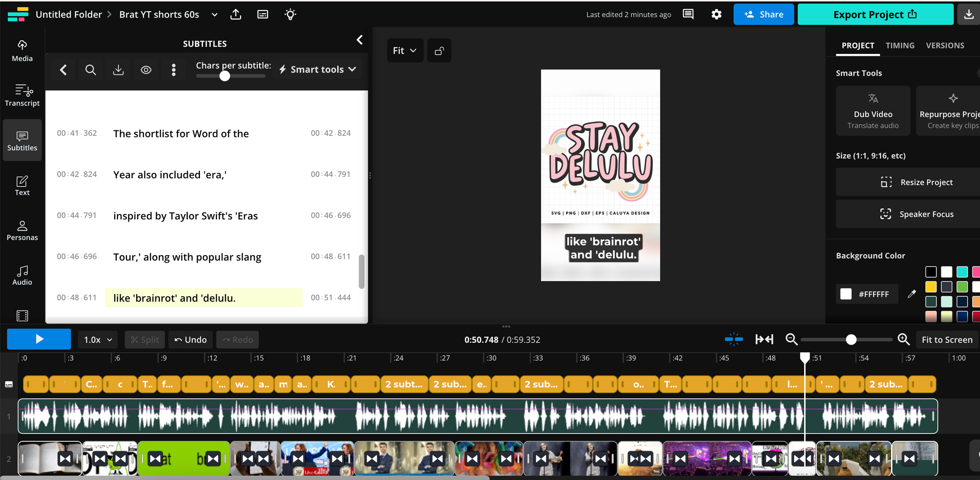
Task: Open the Audio panel
Action: [x=22, y=274]
